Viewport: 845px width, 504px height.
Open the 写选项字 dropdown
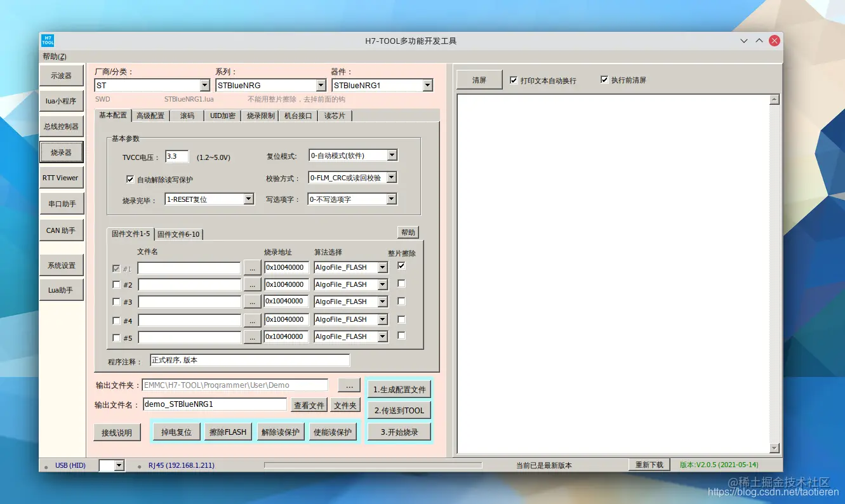coord(392,199)
